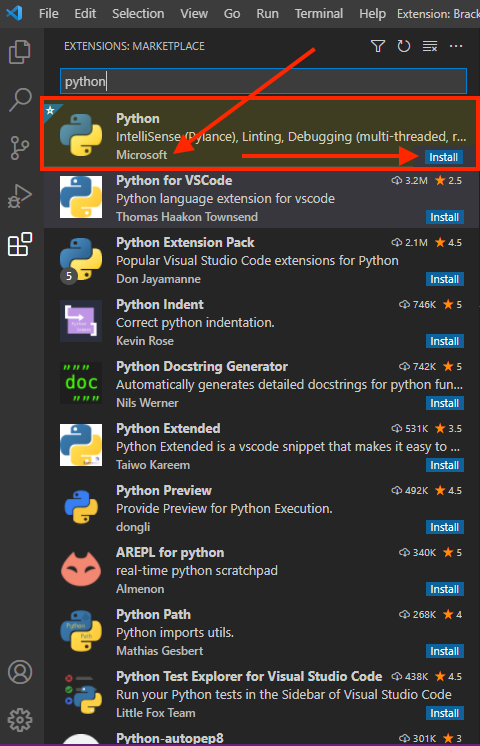This screenshot has width=480, height=746.
Task: Install Python Test Explorer extension
Action: coord(445,713)
